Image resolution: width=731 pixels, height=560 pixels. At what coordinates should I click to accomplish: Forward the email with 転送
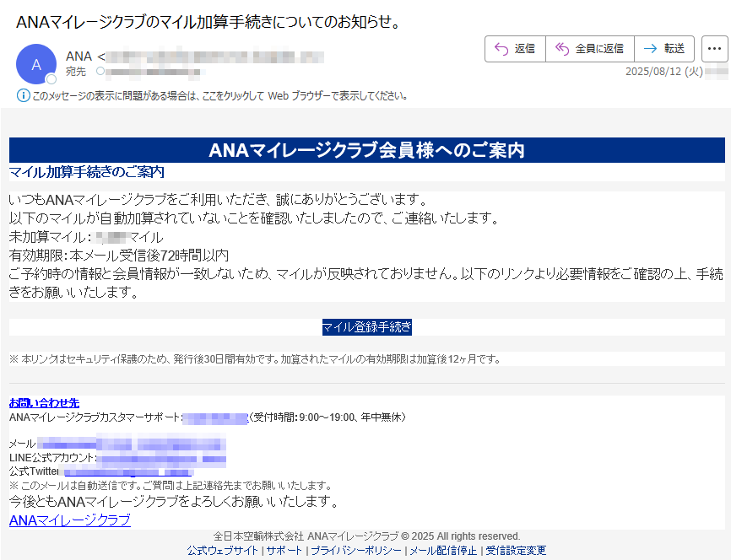(x=664, y=48)
